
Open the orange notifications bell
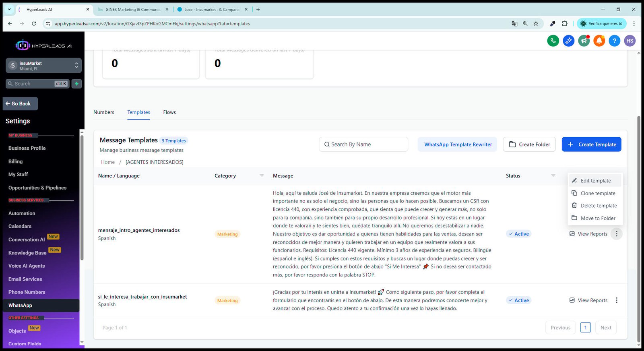coord(599,41)
